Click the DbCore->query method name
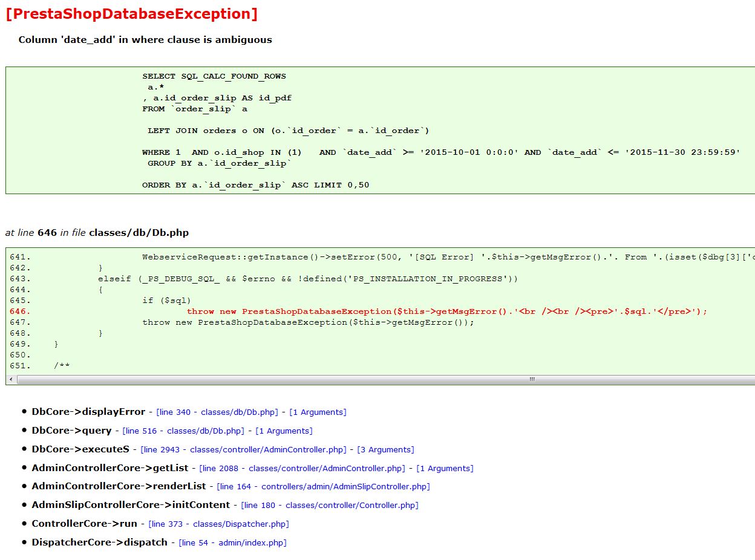 71,431
